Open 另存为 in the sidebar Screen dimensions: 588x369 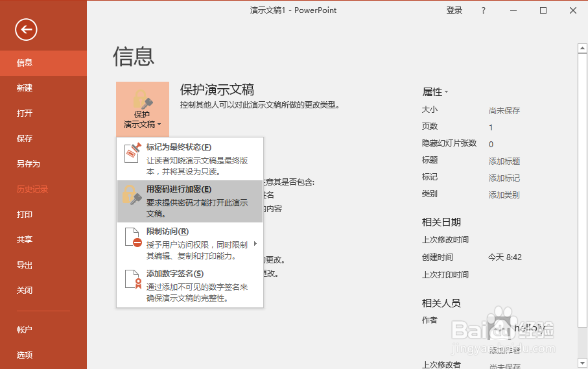pos(43,164)
